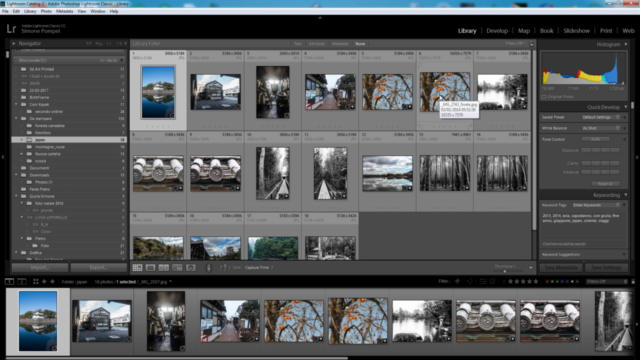Go back with the left arrow in filmstrip bar
The image size is (640, 360).
click(44, 282)
